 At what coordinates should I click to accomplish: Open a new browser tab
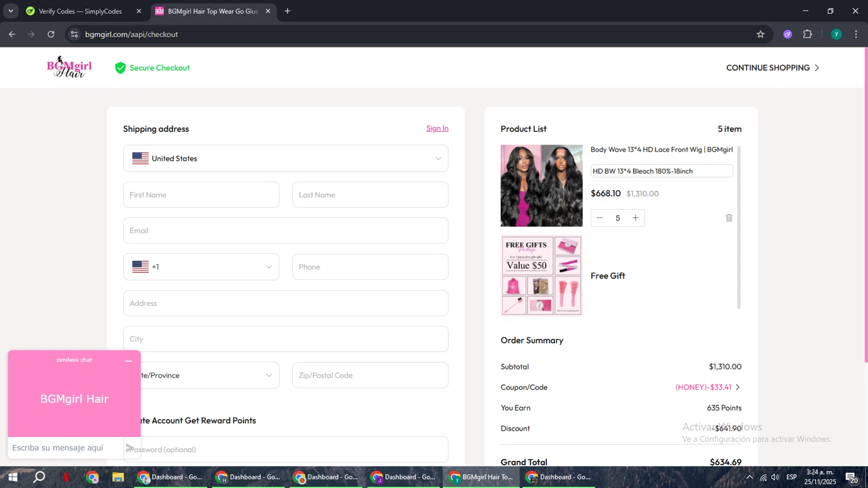(x=288, y=11)
